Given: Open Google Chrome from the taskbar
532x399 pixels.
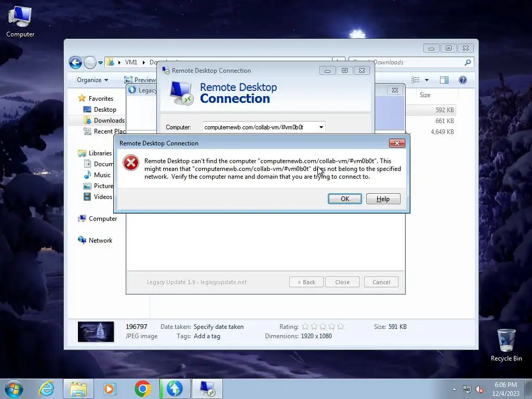Looking at the screenshot, I should pyautogui.click(x=142, y=389).
